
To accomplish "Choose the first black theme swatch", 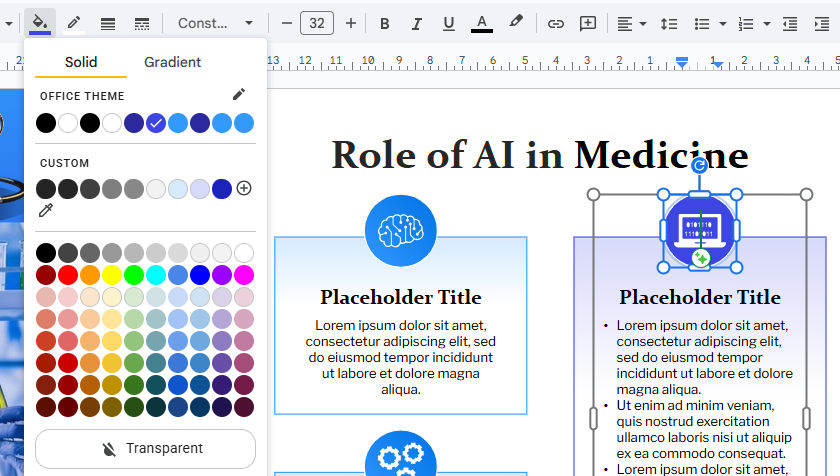I will coord(46,123).
